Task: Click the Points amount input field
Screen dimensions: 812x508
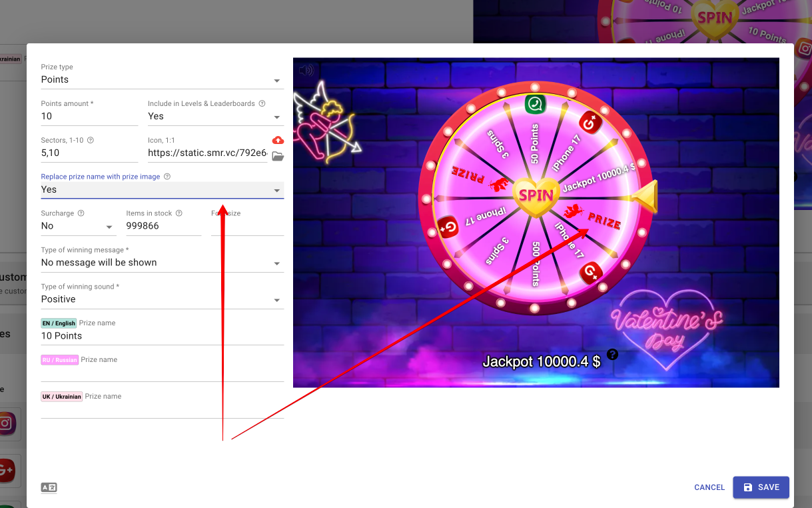Action: [89, 117]
